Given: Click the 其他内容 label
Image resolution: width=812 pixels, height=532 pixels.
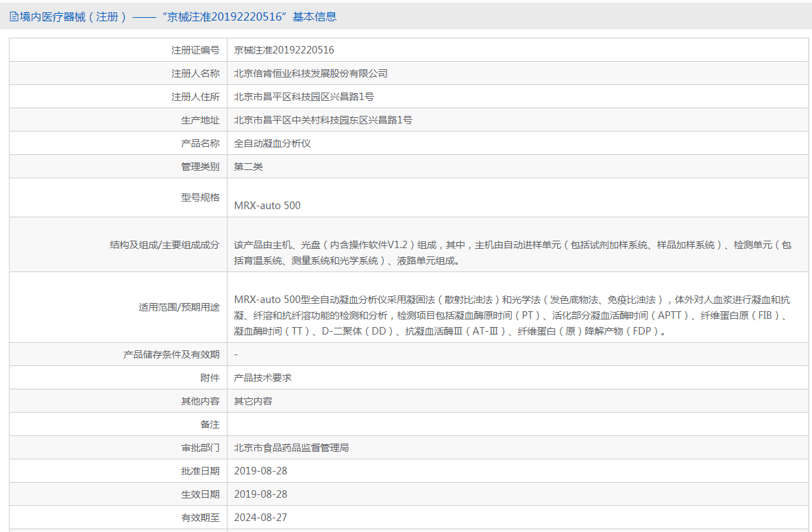Looking at the screenshot, I should (x=200, y=401).
